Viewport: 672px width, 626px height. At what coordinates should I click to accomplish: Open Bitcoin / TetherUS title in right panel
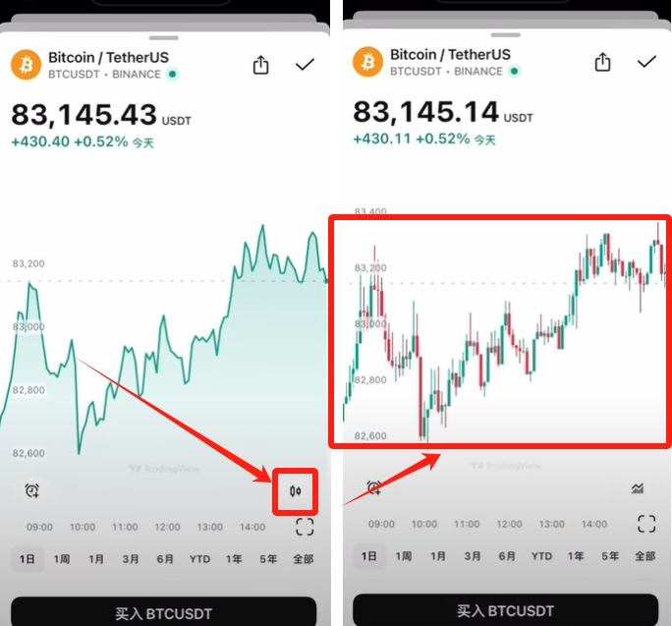tap(450, 55)
